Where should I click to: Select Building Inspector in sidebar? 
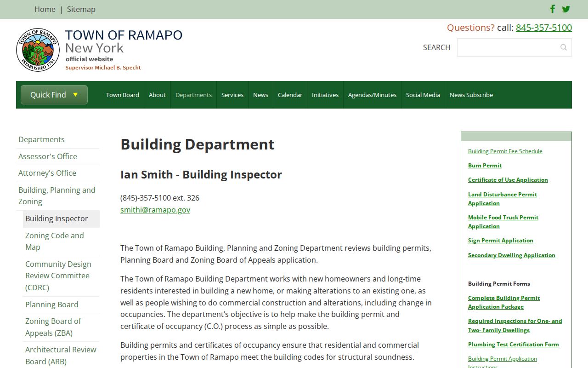61,218
